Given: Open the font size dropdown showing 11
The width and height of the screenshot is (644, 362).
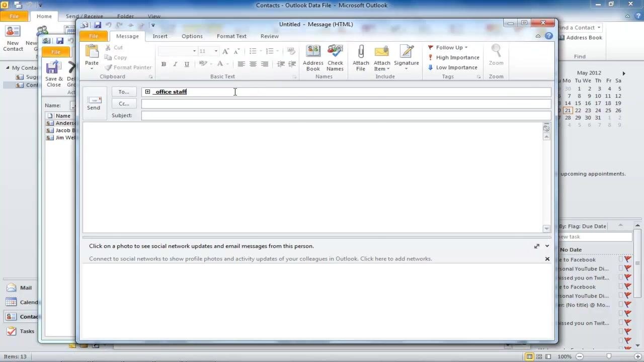Looking at the screenshot, I should tap(216, 51).
